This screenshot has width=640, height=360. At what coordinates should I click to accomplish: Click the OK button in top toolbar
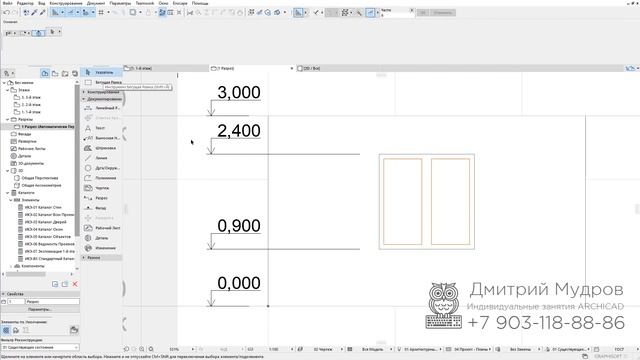pyautogui.click(x=422, y=13)
